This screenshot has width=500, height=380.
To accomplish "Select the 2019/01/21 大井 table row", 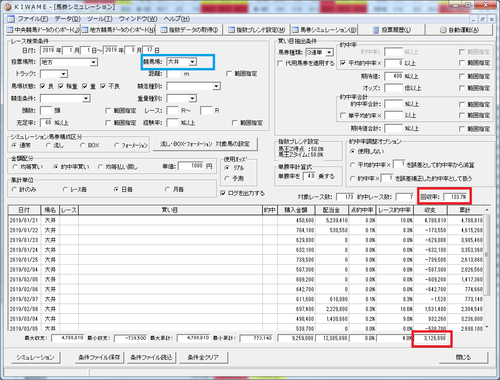I will [246, 220].
